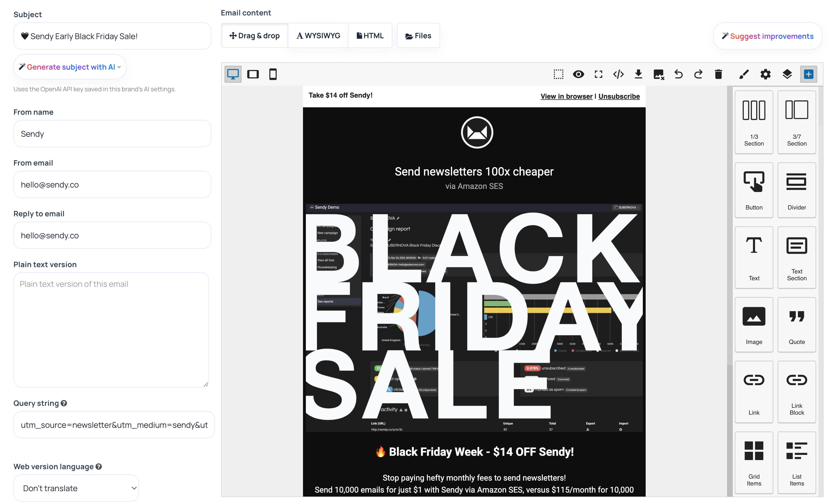Pick the Button block
Viewport: 835px width, 504px height.
[x=754, y=190]
